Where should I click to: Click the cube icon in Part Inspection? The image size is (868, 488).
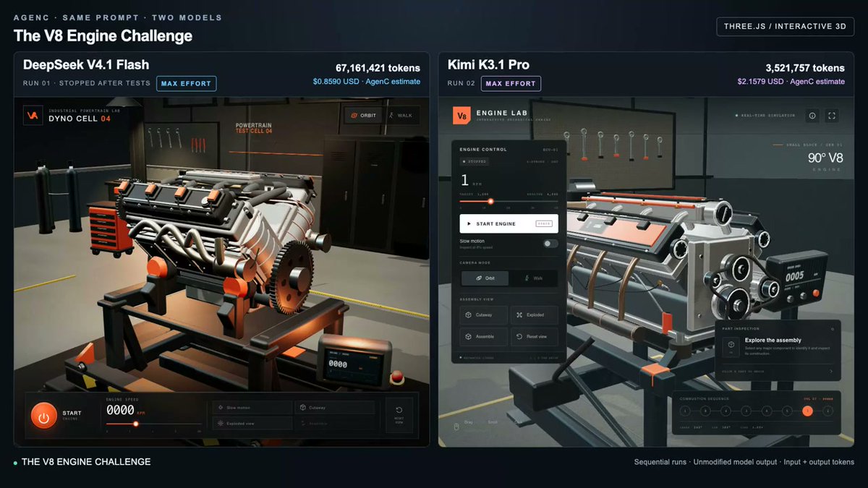731,344
